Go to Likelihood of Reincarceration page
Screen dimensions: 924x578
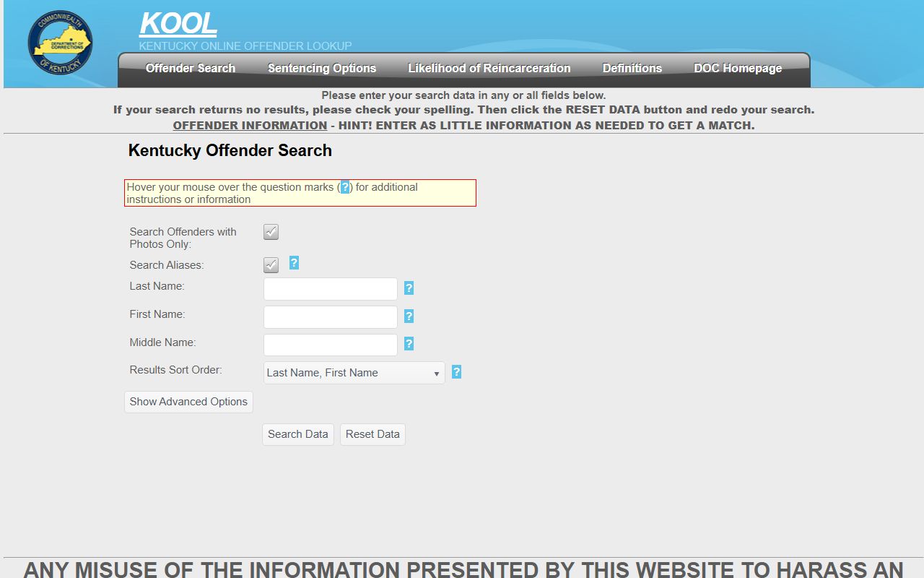coord(489,69)
